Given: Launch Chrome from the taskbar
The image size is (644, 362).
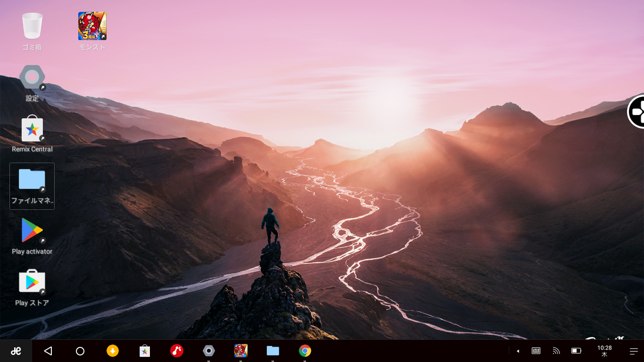Looking at the screenshot, I should (305, 351).
